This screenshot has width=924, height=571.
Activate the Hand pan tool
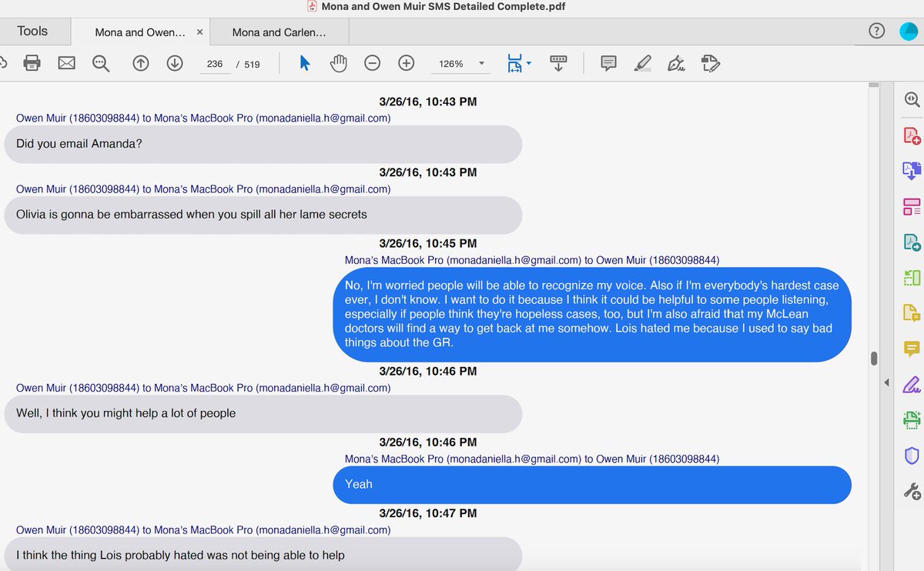pos(338,63)
